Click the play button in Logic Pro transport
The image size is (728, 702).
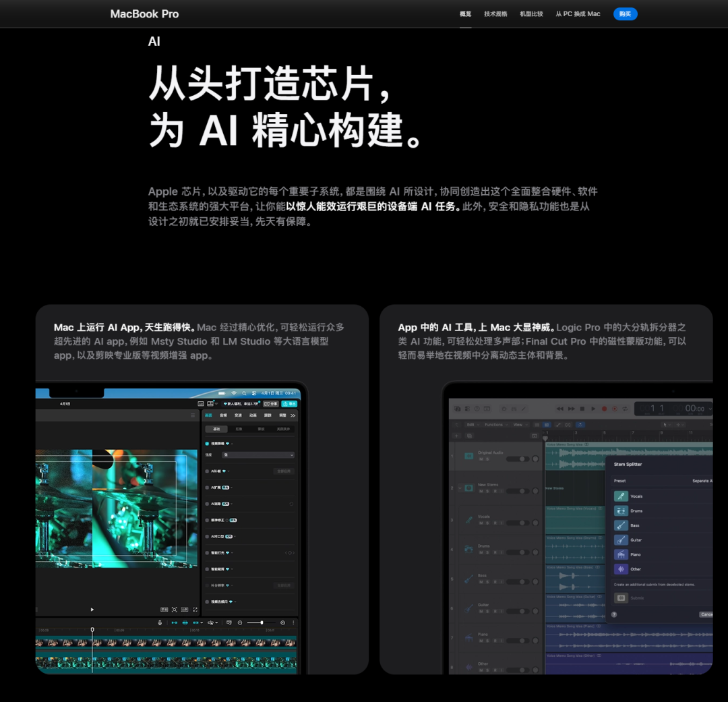tap(593, 409)
